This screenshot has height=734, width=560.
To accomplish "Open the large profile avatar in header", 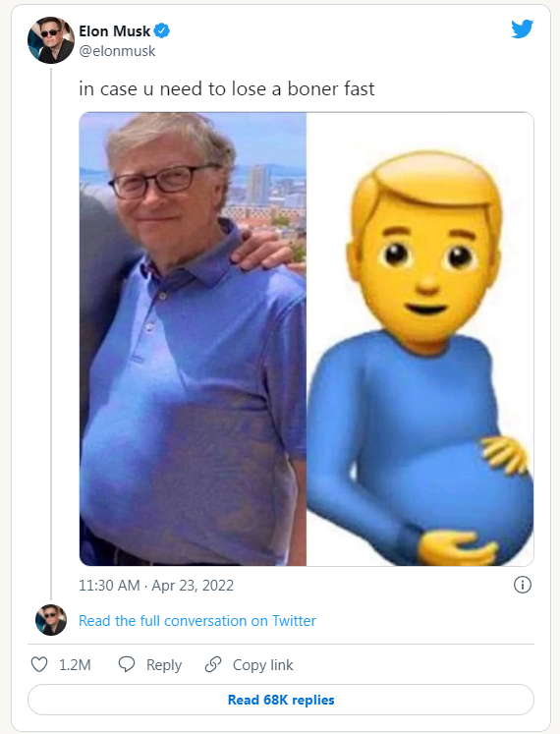I will click(50, 40).
